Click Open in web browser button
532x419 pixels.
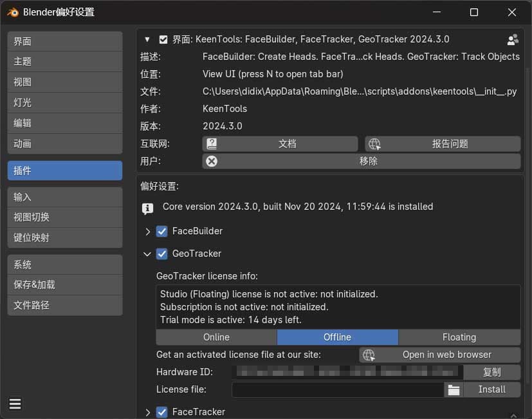(440, 355)
